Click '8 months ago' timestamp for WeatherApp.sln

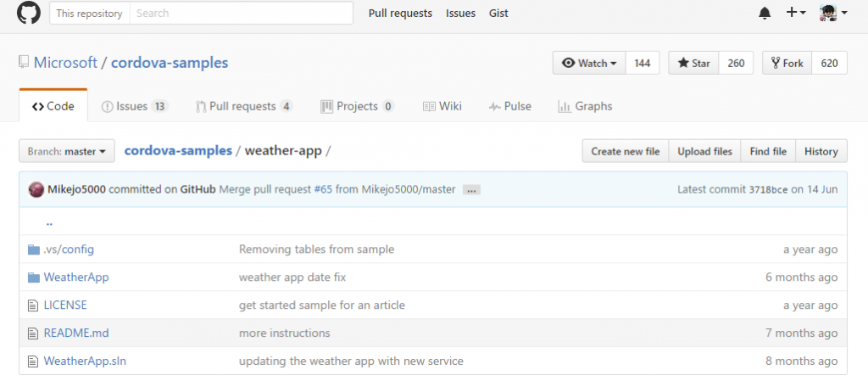click(x=802, y=361)
